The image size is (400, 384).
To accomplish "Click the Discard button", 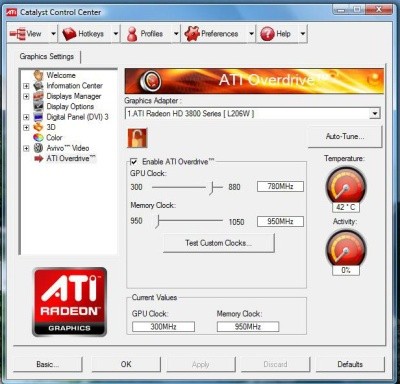I will click(x=275, y=364).
